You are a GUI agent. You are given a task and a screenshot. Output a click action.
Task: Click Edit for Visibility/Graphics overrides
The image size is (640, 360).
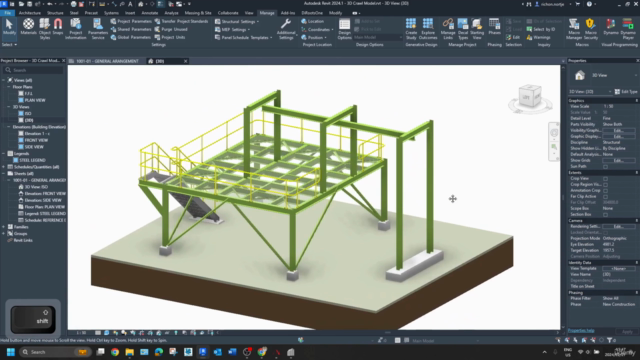pyautogui.click(x=619, y=130)
